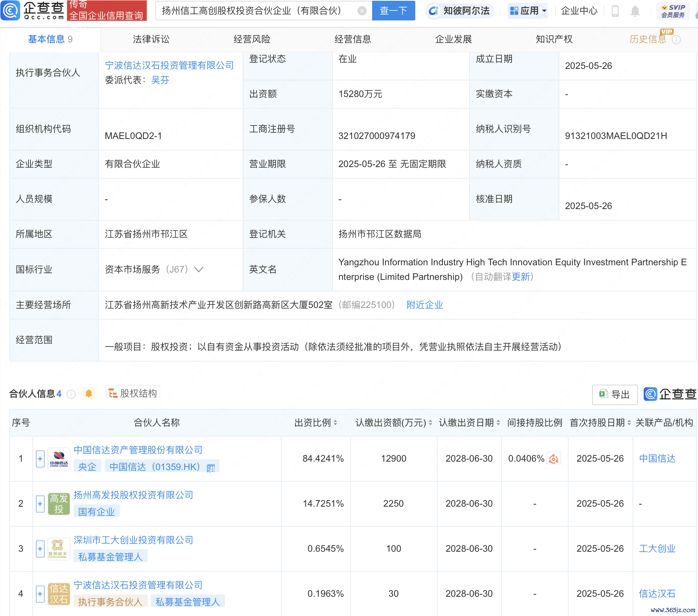Click 更新 auto-translation link
Viewport: 698px width, 616px height.
pos(521,277)
